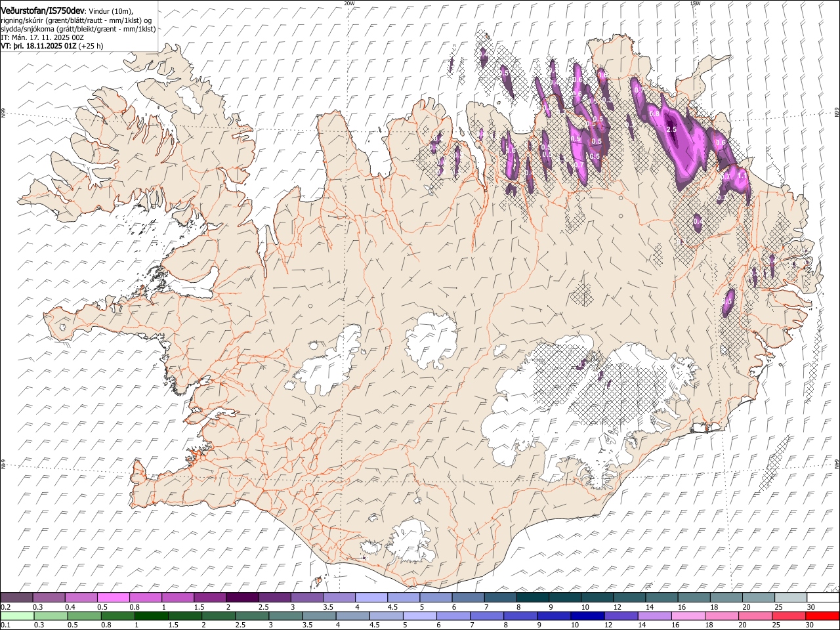Image resolution: width=840 pixels, height=630 pixels.
Task: Click the 0.1 label in the rain legend
Action: [5, 625]
